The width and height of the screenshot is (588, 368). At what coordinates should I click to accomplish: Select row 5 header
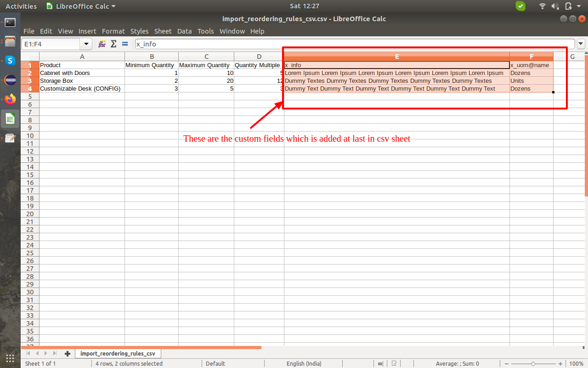coord(30,97)
